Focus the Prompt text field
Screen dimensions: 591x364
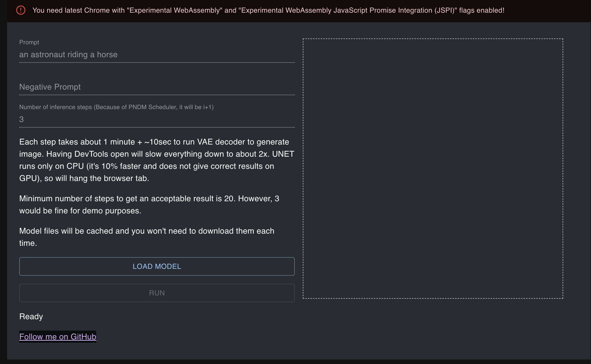tap(157, 55)
